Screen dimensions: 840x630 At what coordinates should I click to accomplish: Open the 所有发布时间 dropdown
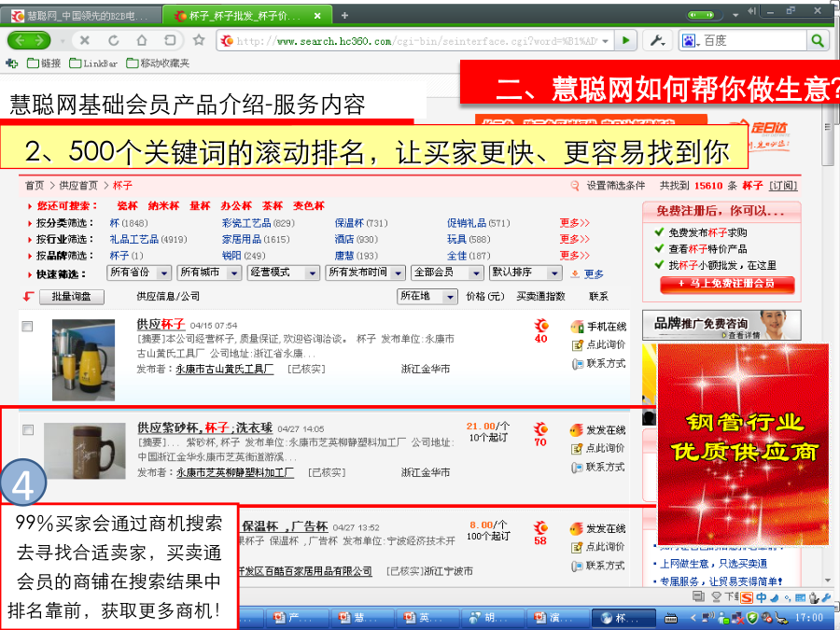click(365, 273)
